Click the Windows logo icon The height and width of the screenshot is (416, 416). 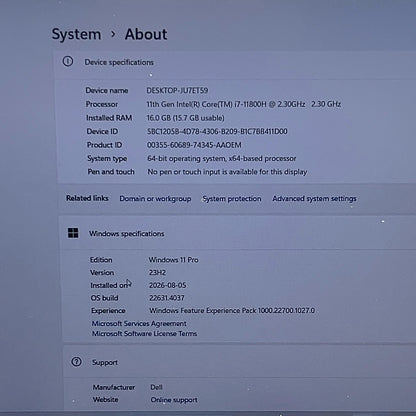pos(73,233)
